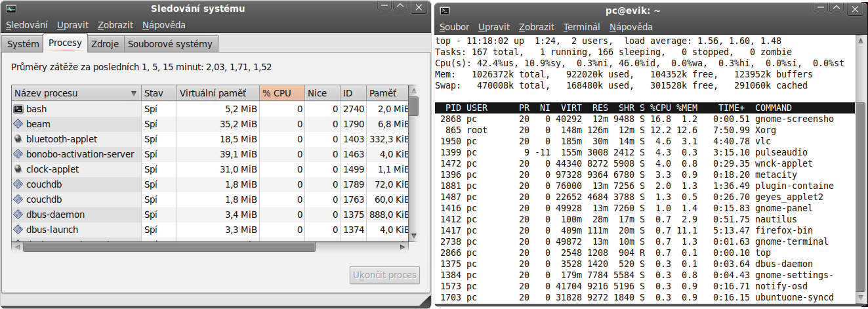This screenshot has height=309, width=868.
Task: Select the beam process name
Action: 38,124
